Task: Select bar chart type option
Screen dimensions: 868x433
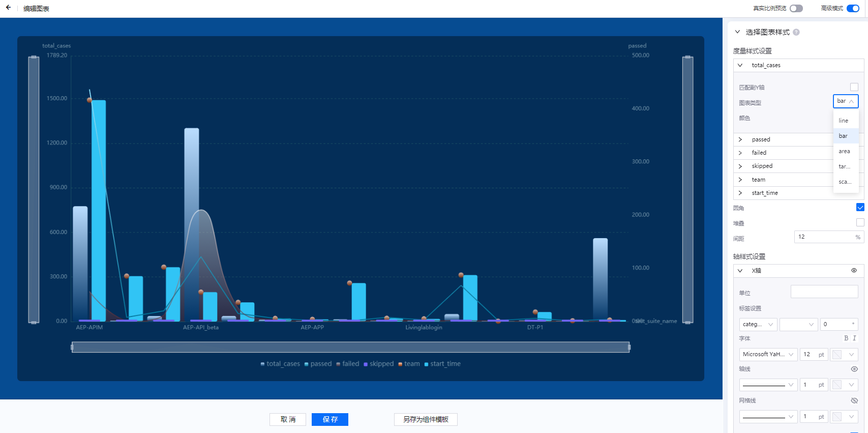Action: point(846,136)
